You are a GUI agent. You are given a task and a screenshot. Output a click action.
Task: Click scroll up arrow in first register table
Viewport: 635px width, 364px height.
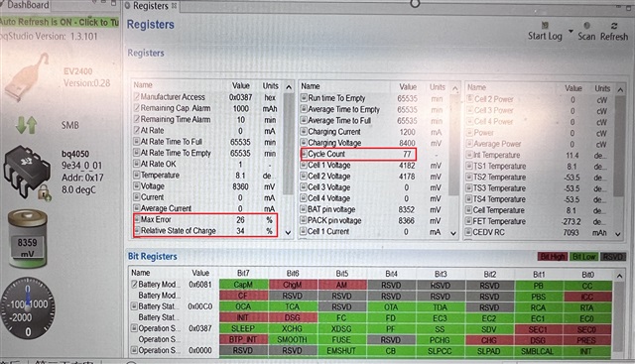pyautogui.click(x=289, y=87)
